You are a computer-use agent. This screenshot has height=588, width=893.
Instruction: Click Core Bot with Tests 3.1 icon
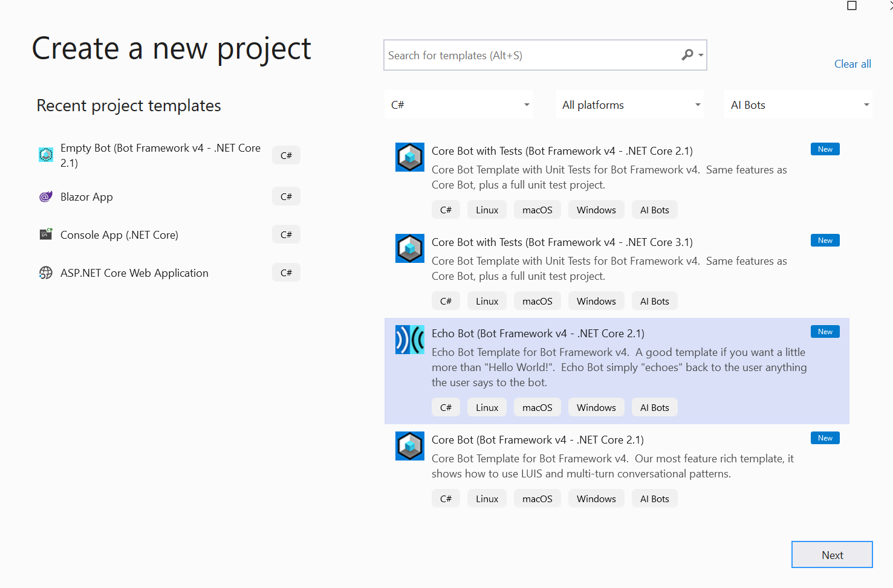click(409, 248)
